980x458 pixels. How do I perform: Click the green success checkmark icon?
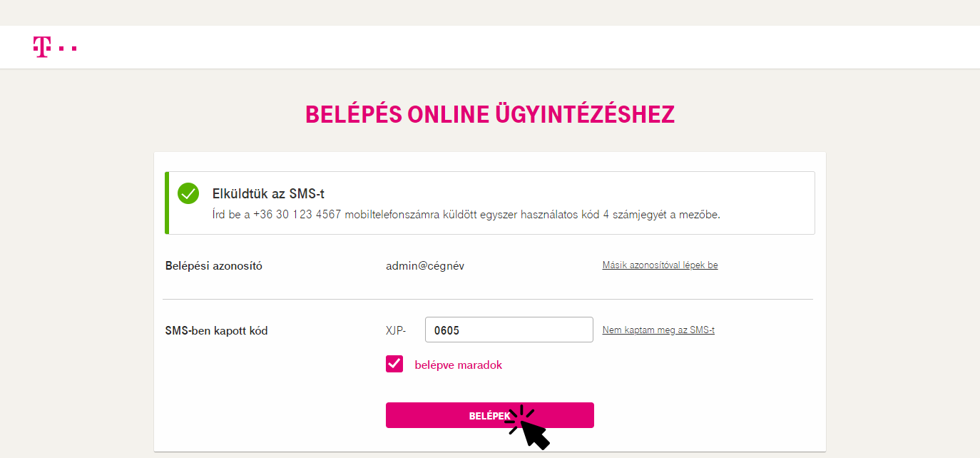coord(188,193)
